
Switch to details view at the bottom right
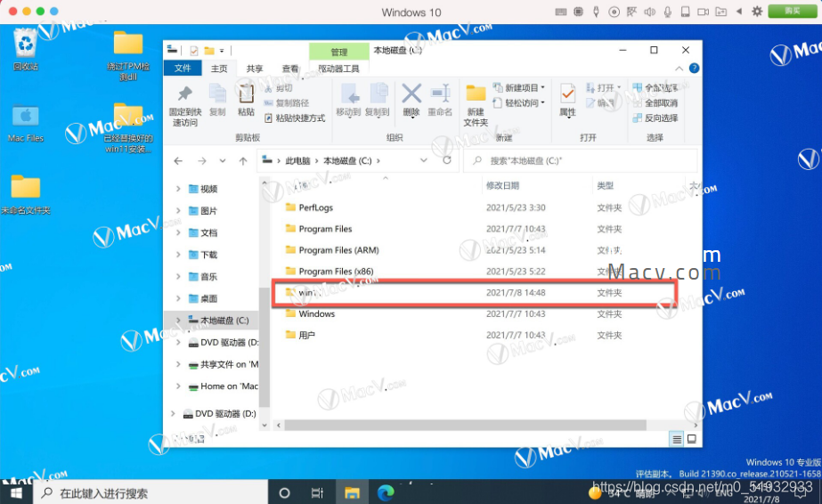click(677, 439)
